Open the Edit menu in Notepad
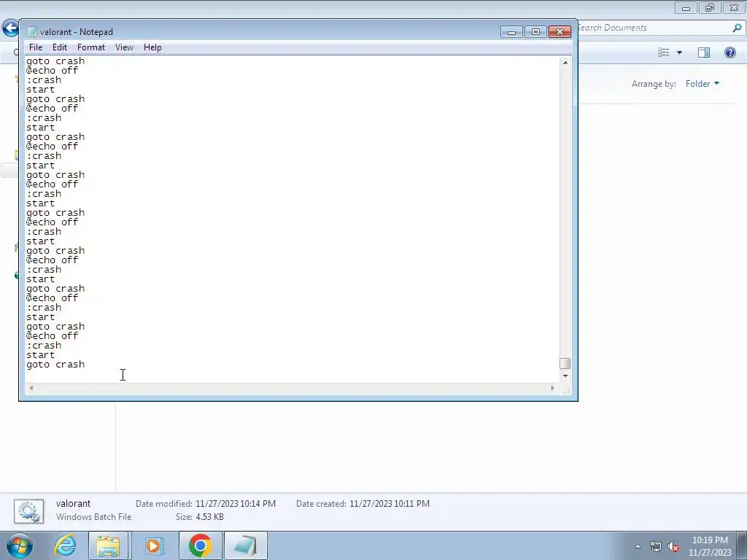The height and width of the screenshot is (560, 747). pos(60,47)
